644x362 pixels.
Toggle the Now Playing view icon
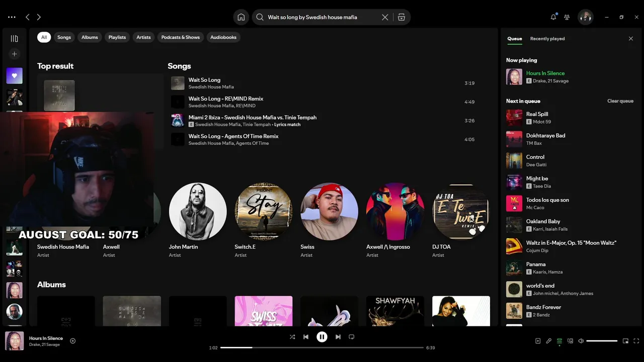[x=538, y=341]
